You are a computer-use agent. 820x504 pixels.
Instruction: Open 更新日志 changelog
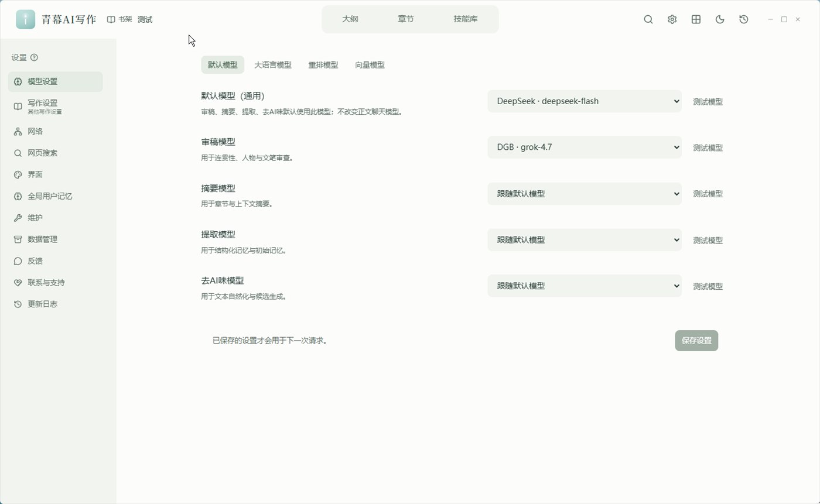(x=56, y=305)
